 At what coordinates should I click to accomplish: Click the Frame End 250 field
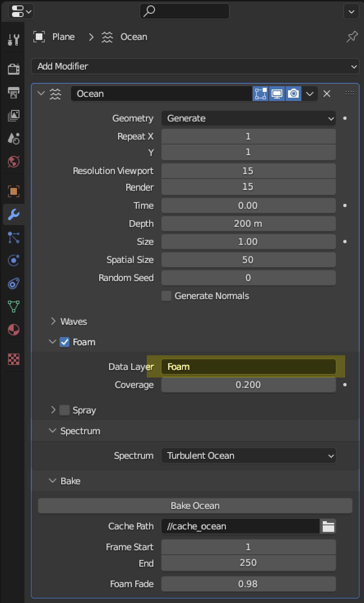point(248,563)
